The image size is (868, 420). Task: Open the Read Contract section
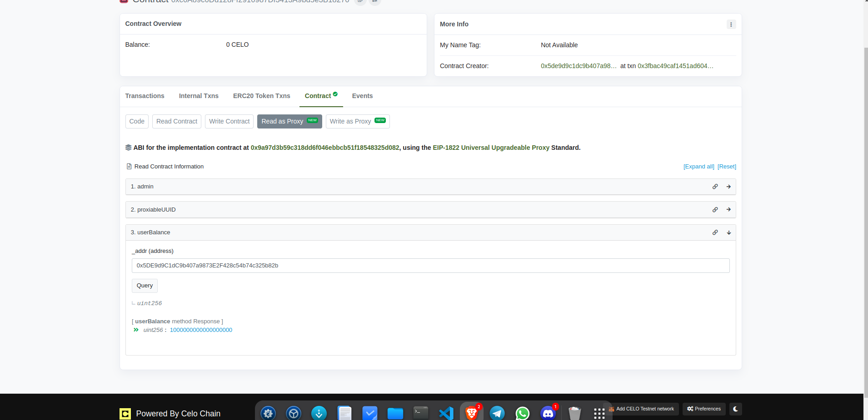point(177,121)
